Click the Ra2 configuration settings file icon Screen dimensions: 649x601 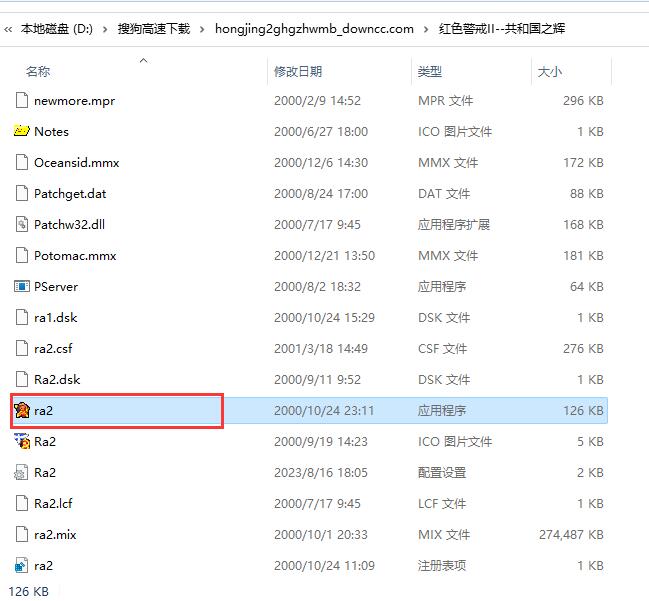22,472
